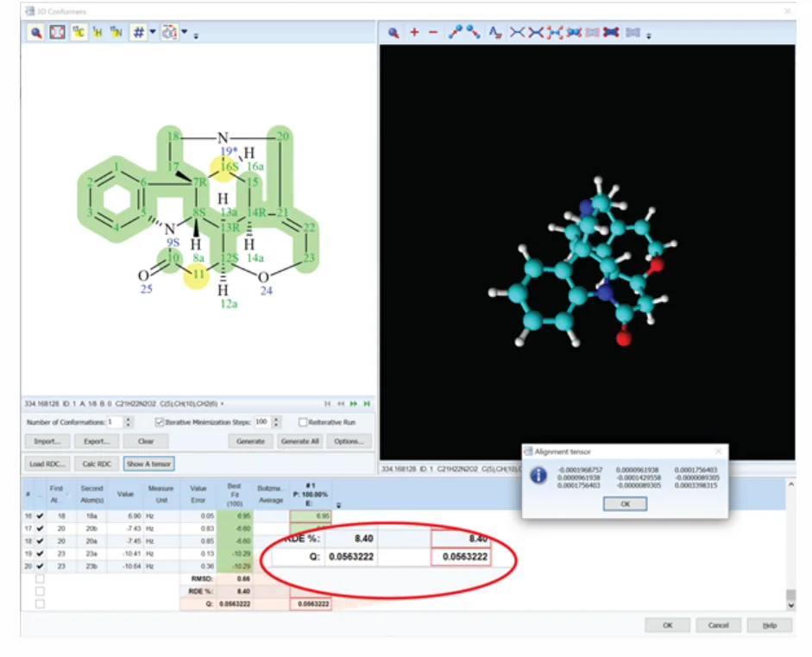This screenshot has width=812, height=657.
Task: Tick the empty checkbox in the RMSD row
Action: (40, 578)
